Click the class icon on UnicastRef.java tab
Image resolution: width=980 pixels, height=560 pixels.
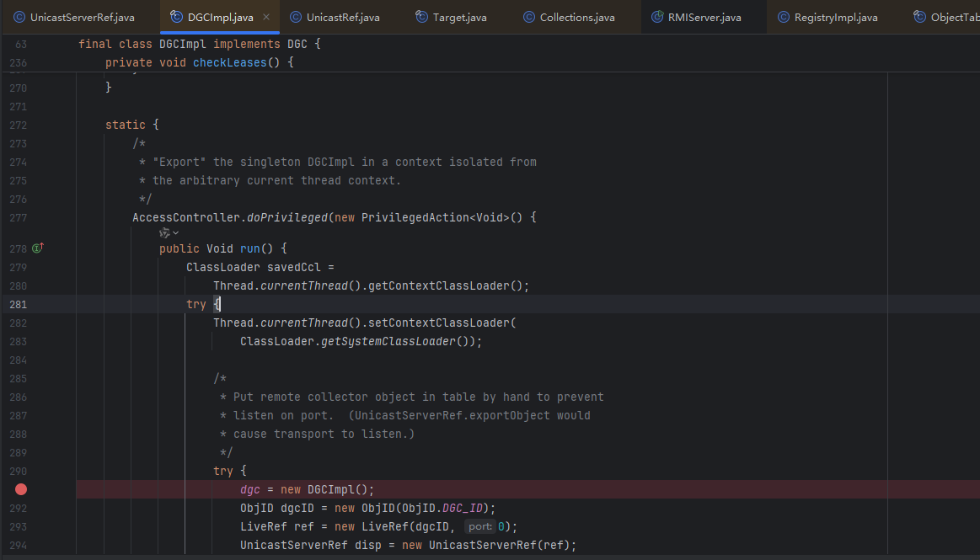[x=295, y=17]
